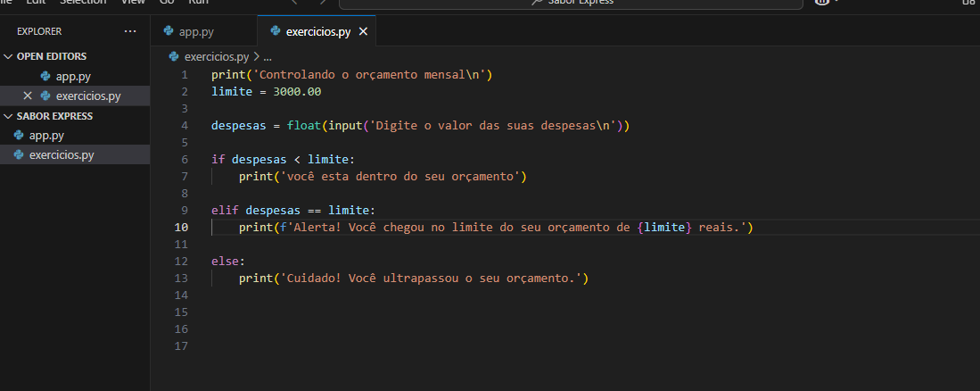Click the EXPLORER panel title
Image resolution: width=980 pixels, height=391 pixels.
[39, 31]
